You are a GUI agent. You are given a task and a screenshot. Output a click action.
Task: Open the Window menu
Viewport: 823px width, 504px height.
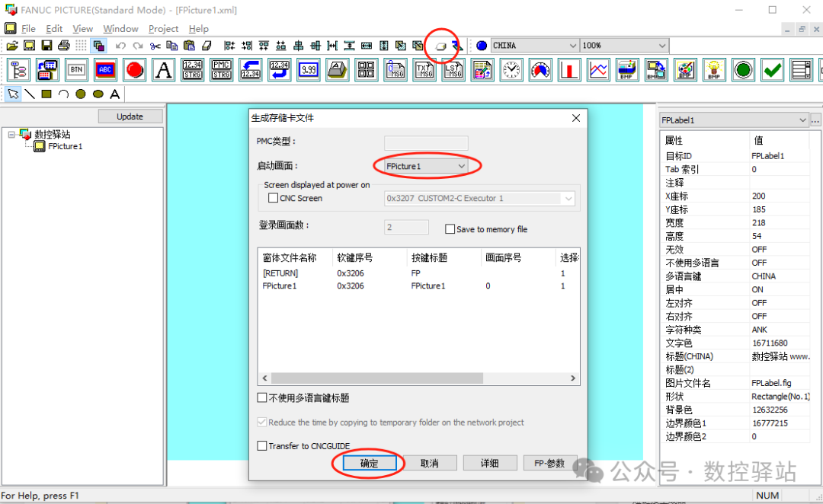pyautogui.click(x=120, y=29)
